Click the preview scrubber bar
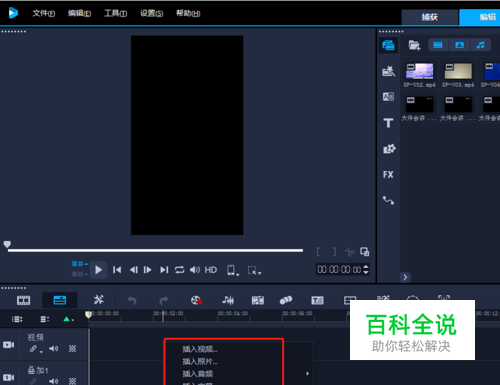This screenshot has height=385, width=500. pos(155,250)
